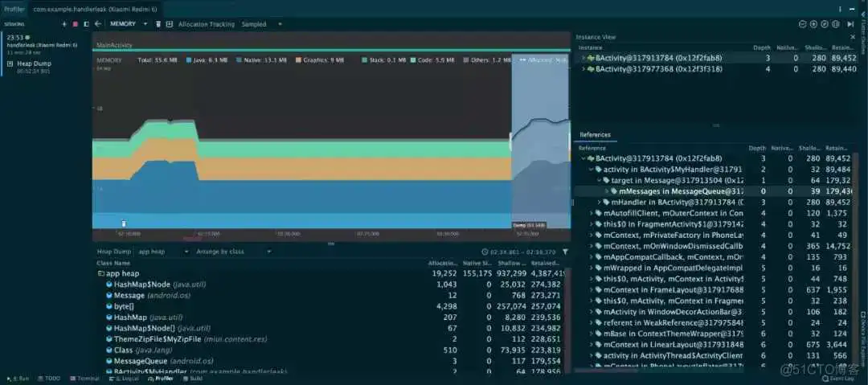Screen dimensions: 868x385
Task: Click the HashMap$Node class icon
Action: [109, 285]
